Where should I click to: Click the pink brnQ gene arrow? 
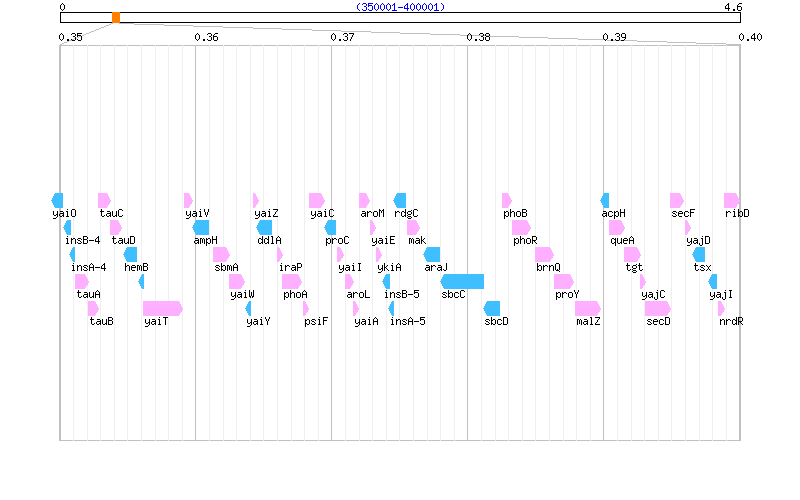pyautogui.click(x=544, y=254)
